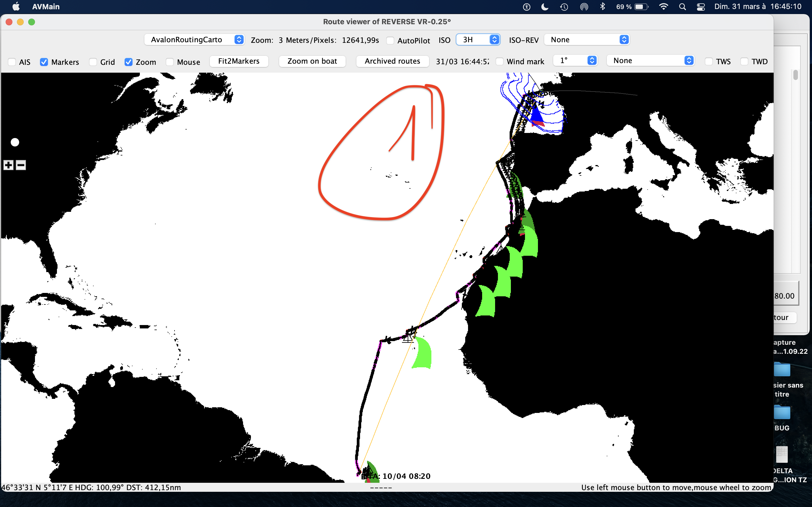Viewport: 812px width, 507px height.
Task: Click the Fit2Markers button
Action: click(239, 61)
